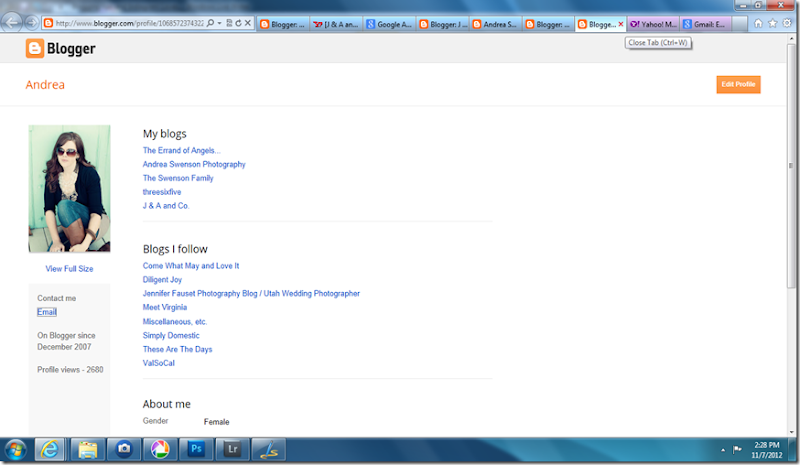
Task: Switch to the 'Andrea S...' tab
Action: (495, 24)
